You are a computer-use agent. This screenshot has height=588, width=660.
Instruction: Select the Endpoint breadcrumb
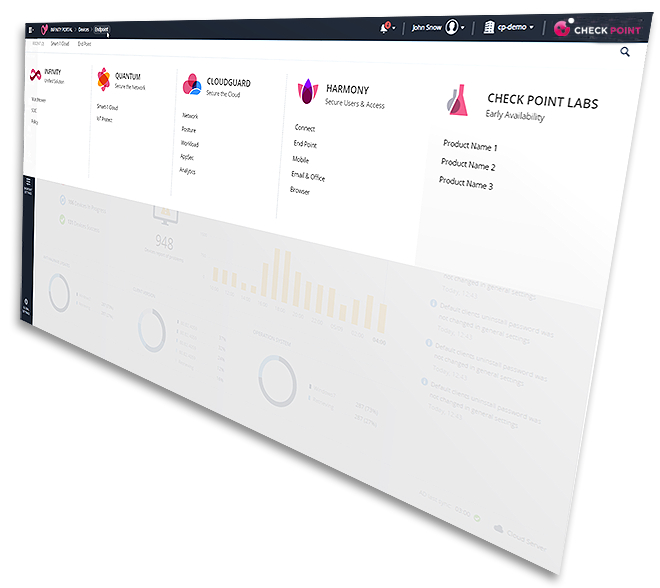pos(101,29)
